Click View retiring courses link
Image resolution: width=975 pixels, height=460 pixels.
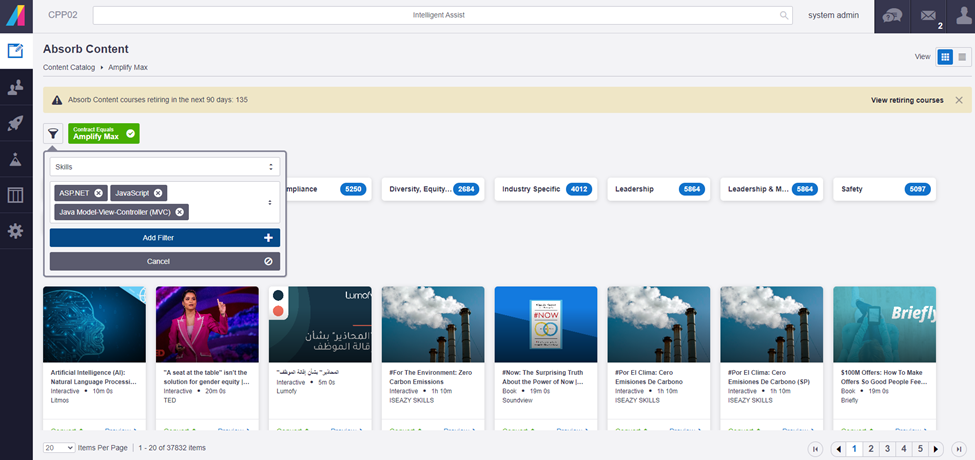point(907,100)
